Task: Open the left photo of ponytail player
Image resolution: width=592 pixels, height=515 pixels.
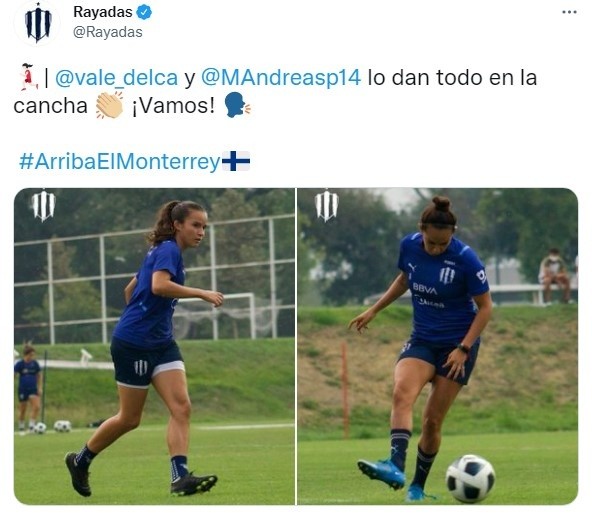Action: point(154,346)
